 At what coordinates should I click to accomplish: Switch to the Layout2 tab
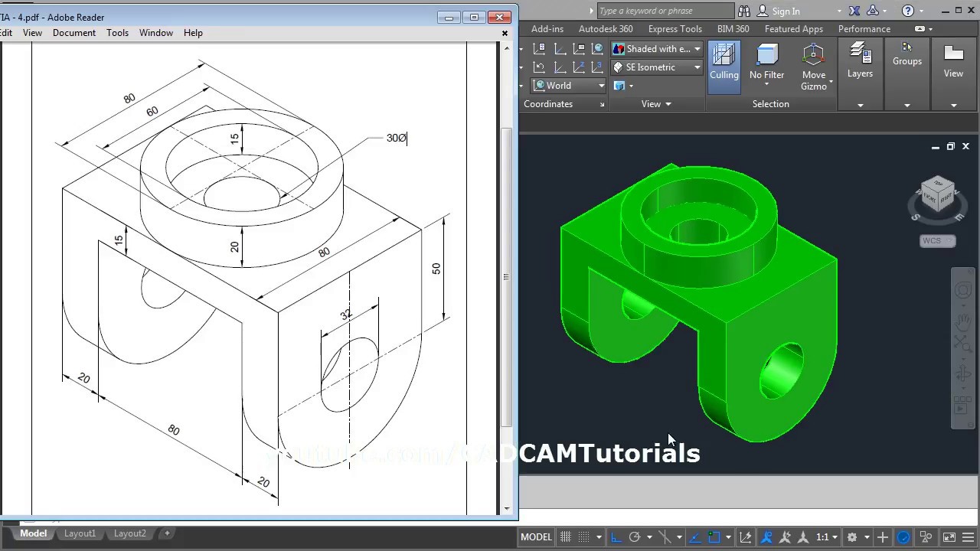tap(129, 533)
